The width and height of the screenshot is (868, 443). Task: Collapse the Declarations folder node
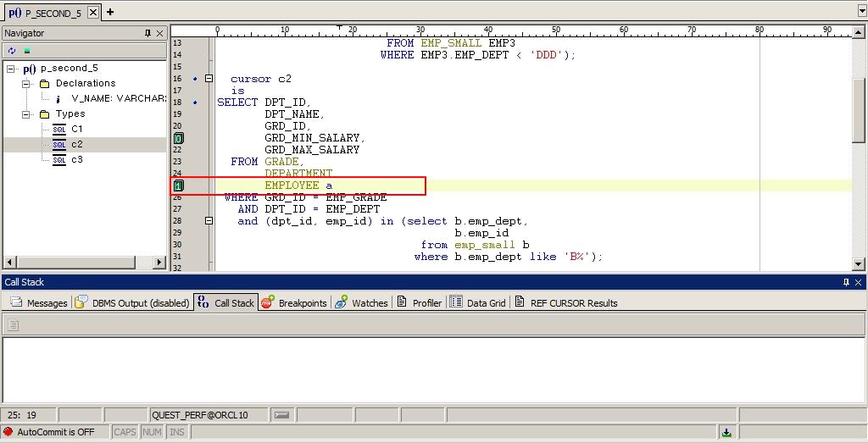(26, 84)
